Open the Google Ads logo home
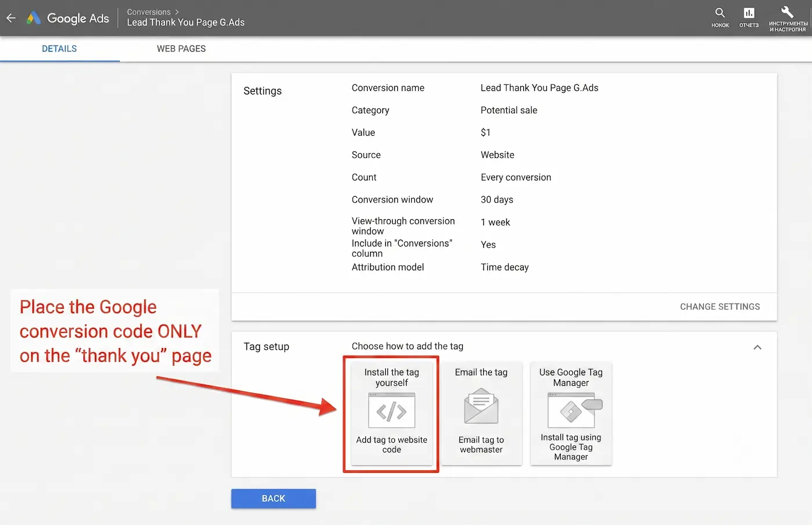This screenshot has width=812, height=525. pos(68,18)
